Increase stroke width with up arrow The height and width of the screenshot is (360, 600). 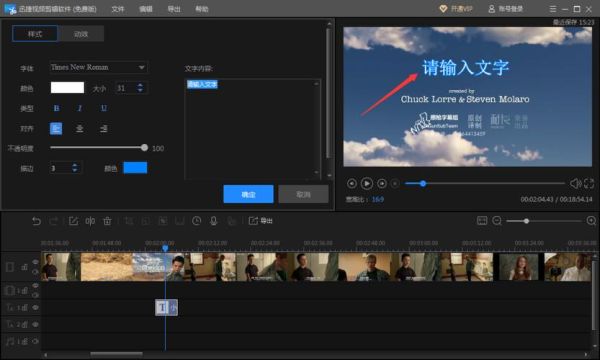point(75,165)
